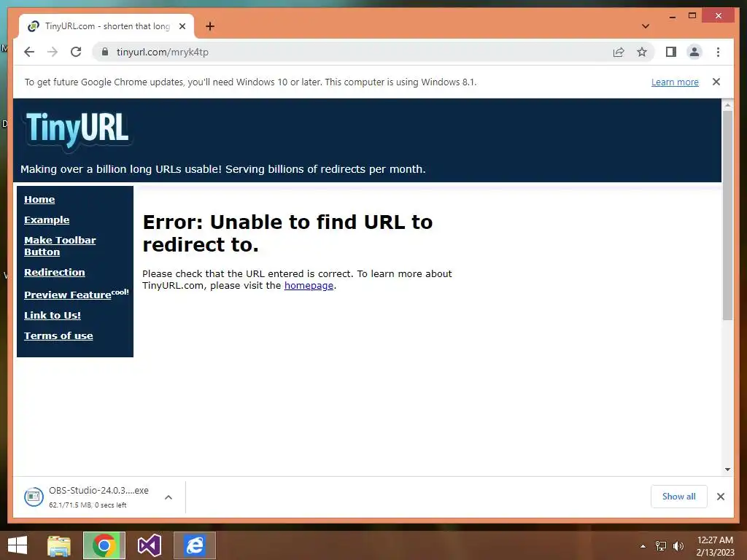Screen dimensions: 747x560
Task: Expand the OBS-Studio download options chevron
Action: [x=169, y=497]
